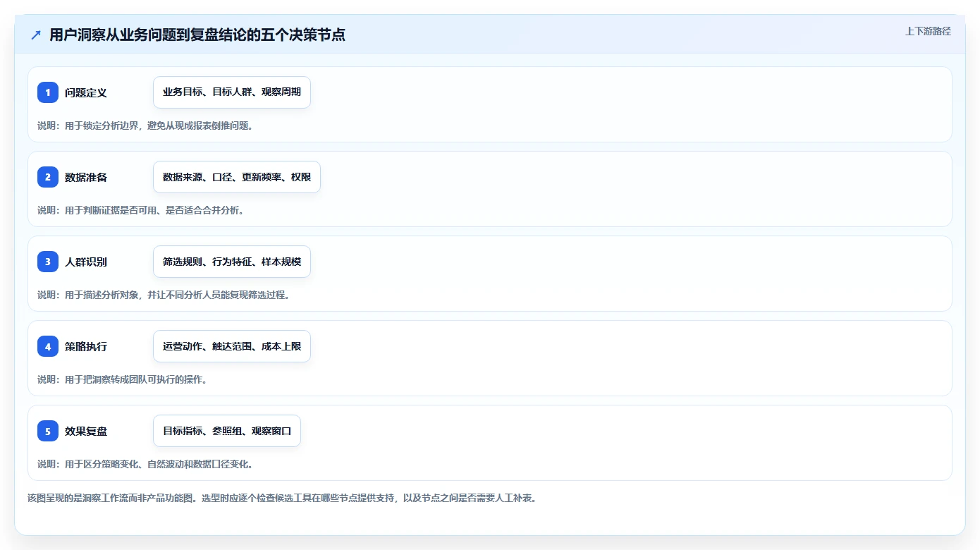The image size is (980, 550).
Task: Click the footer paragraph 该图呈现的是洞察工作流
Action: pos(282,498)
